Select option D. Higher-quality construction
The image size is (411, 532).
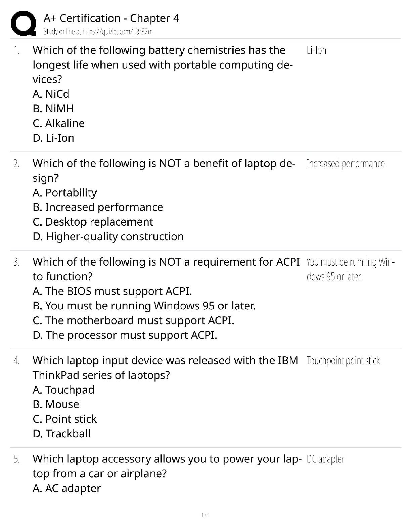[108, 237]
